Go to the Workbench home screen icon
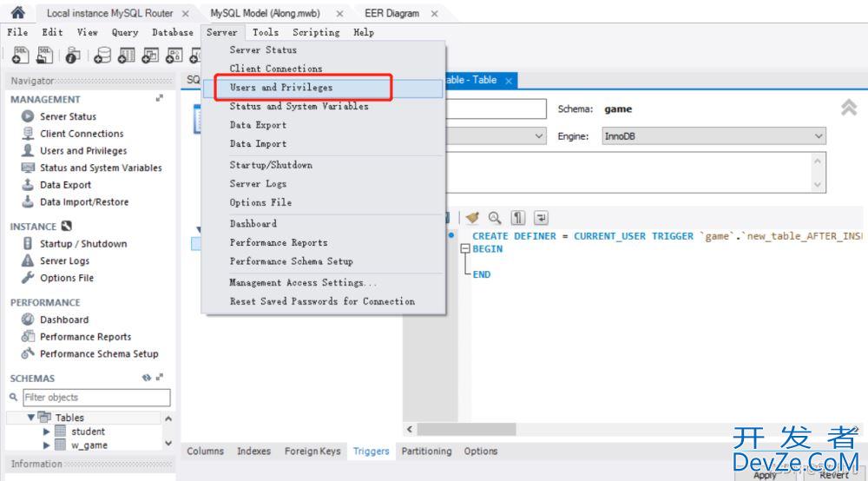 pos(17,11)
